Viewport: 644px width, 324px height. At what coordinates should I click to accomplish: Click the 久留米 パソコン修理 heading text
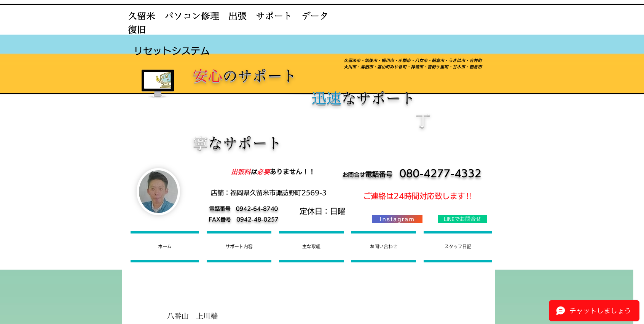pyautogui.click(x=228, y=22)
